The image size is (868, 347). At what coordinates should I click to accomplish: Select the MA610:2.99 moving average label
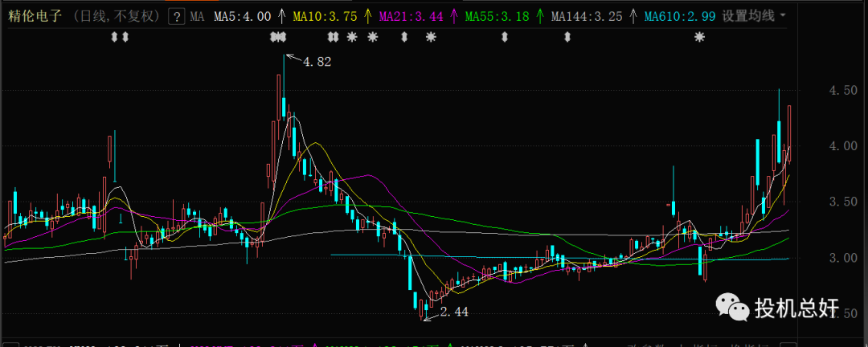682,15
